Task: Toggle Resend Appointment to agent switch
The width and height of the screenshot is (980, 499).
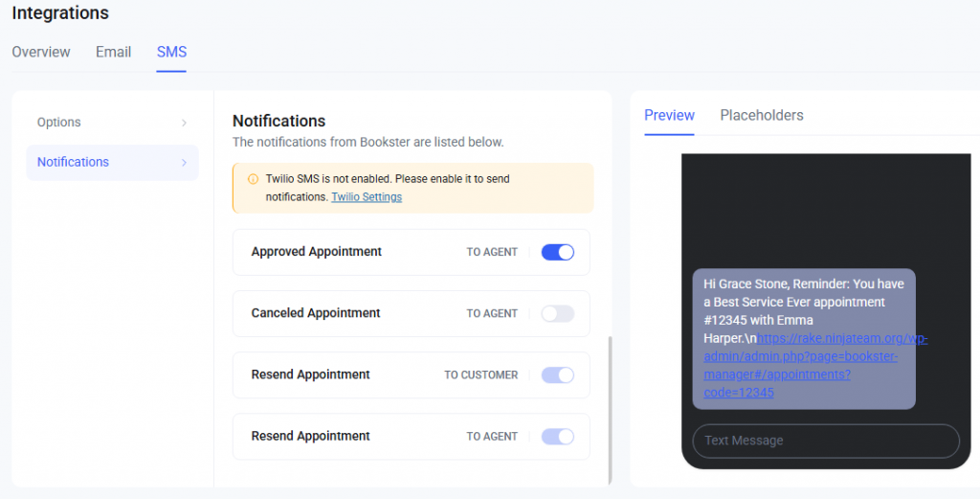Action: coord(558,436)
